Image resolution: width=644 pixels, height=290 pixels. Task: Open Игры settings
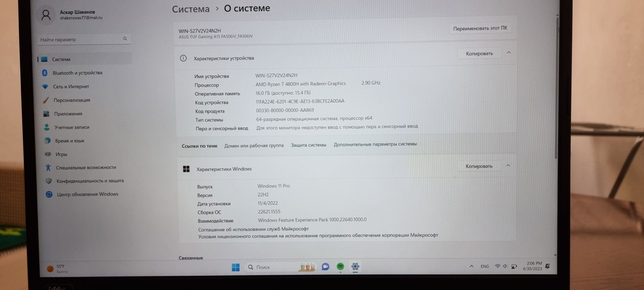point(61,154)
